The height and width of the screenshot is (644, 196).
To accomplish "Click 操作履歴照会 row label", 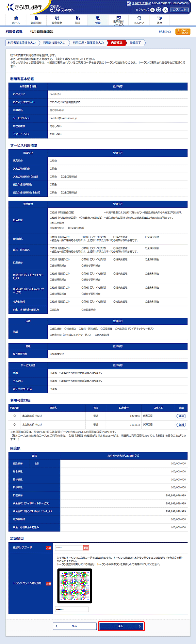I will [20, 354].
